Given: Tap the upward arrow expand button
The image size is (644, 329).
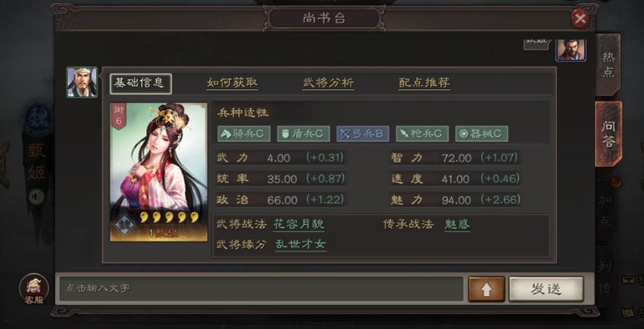Looking at the screenshot, I should point(486,289).
